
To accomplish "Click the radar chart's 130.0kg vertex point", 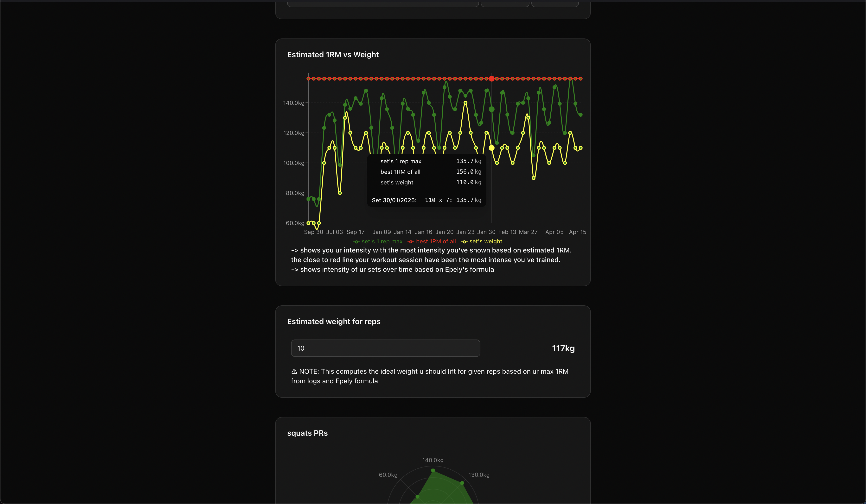I will (x=462, y=483).
